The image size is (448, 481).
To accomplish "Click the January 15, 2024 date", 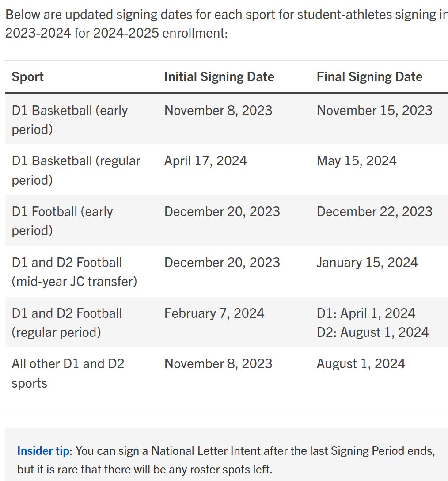I will pyautogui.click(x=367, y=263).
